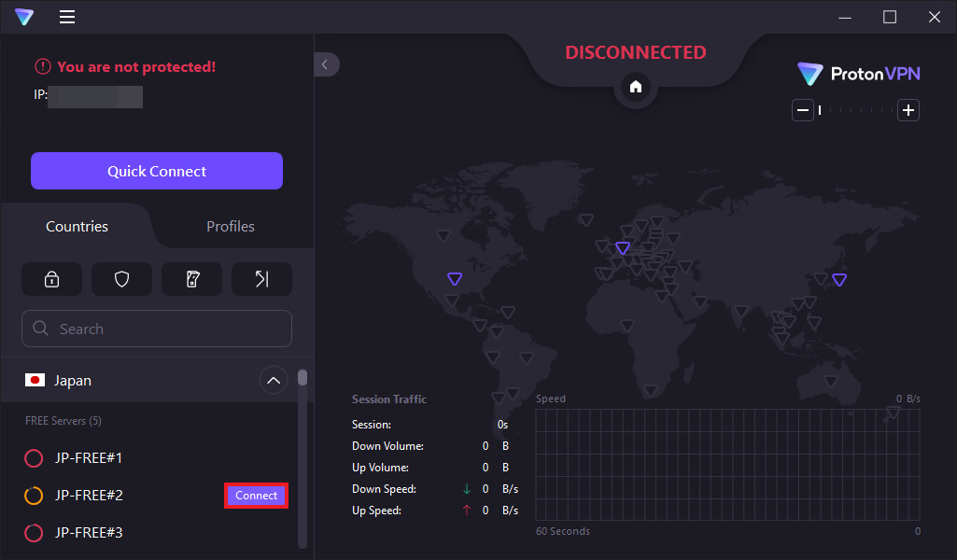Select the JP-FREE#3 server

(89, 533)
